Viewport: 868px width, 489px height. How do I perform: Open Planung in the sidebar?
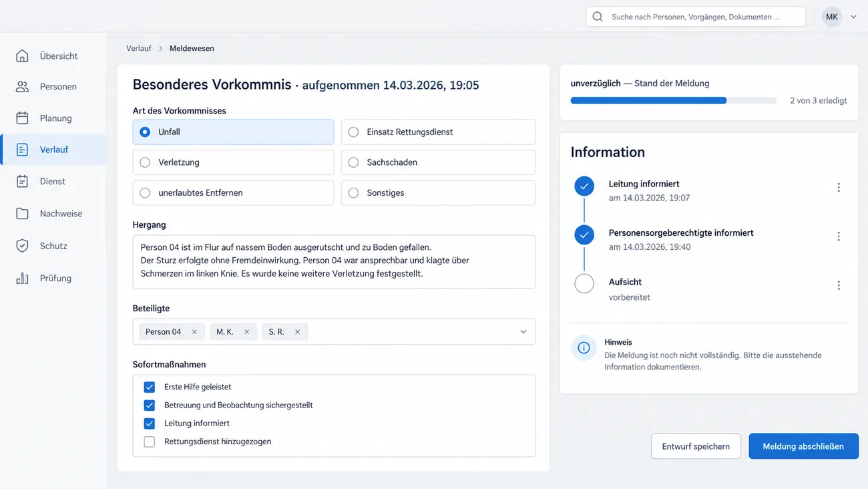(53, 118)
